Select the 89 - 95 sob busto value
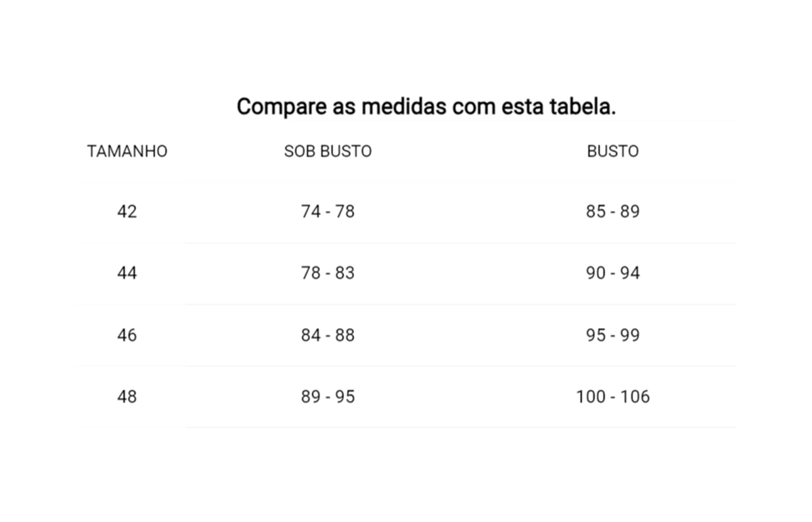The height and width of the screenshot is (522, 812). (328, 397)
